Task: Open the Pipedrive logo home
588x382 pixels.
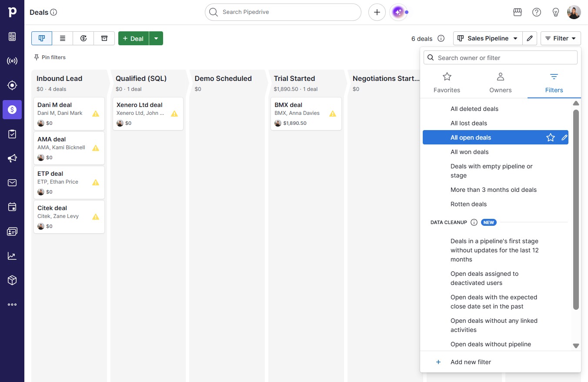Action: coord(12,12)
